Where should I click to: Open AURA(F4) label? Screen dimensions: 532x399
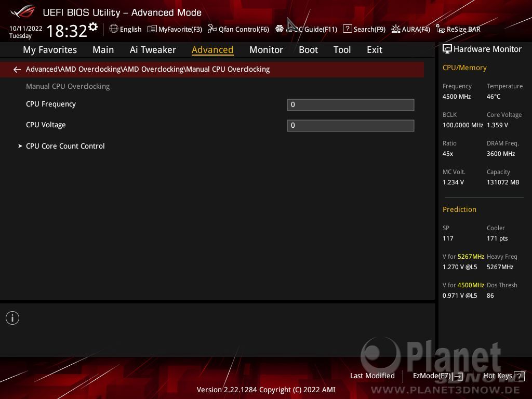click(416, 29)
